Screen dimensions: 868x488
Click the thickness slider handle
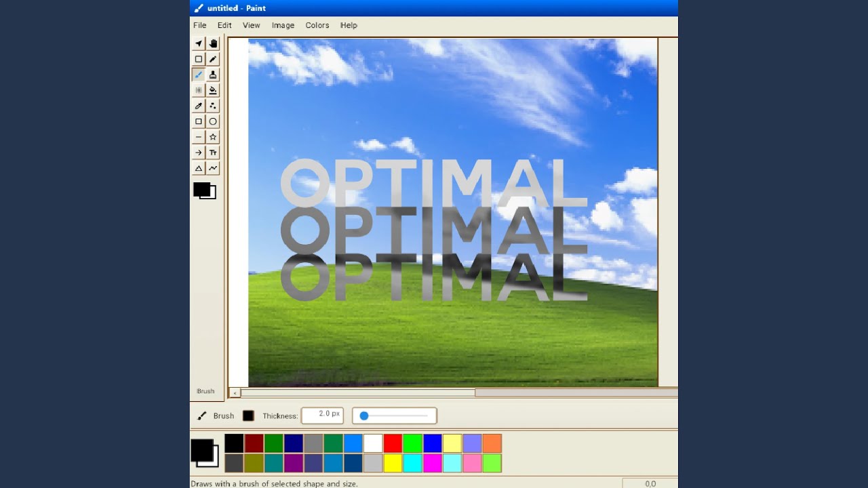pos(364,415)
